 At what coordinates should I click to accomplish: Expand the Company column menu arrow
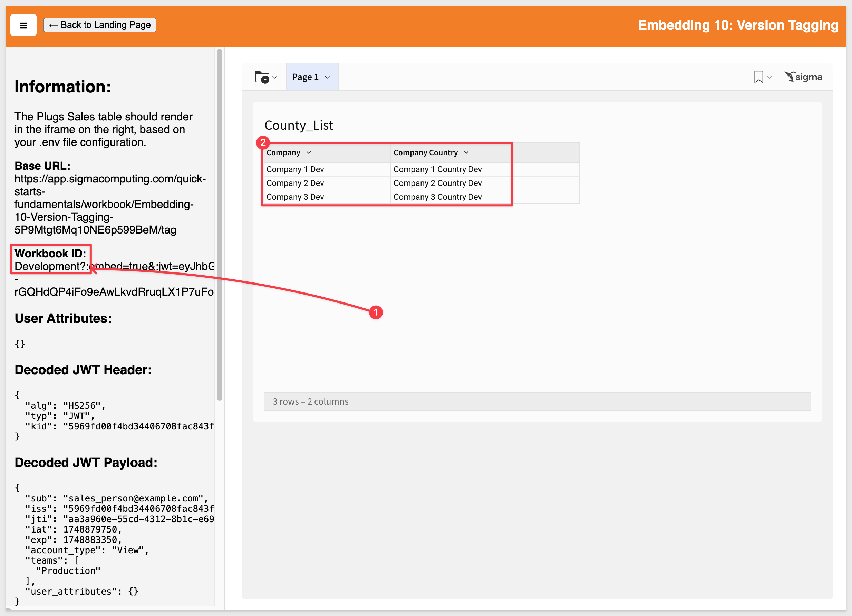pyautogui.click(x=309, y=153)
